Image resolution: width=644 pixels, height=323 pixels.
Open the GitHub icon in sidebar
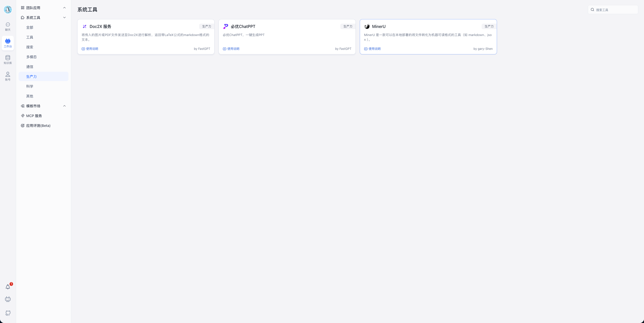pyautogui.click(x=8, y=313)
